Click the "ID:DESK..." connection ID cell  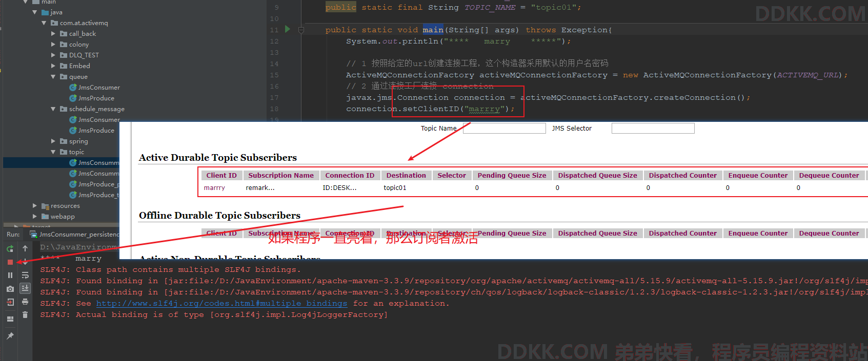339,188
